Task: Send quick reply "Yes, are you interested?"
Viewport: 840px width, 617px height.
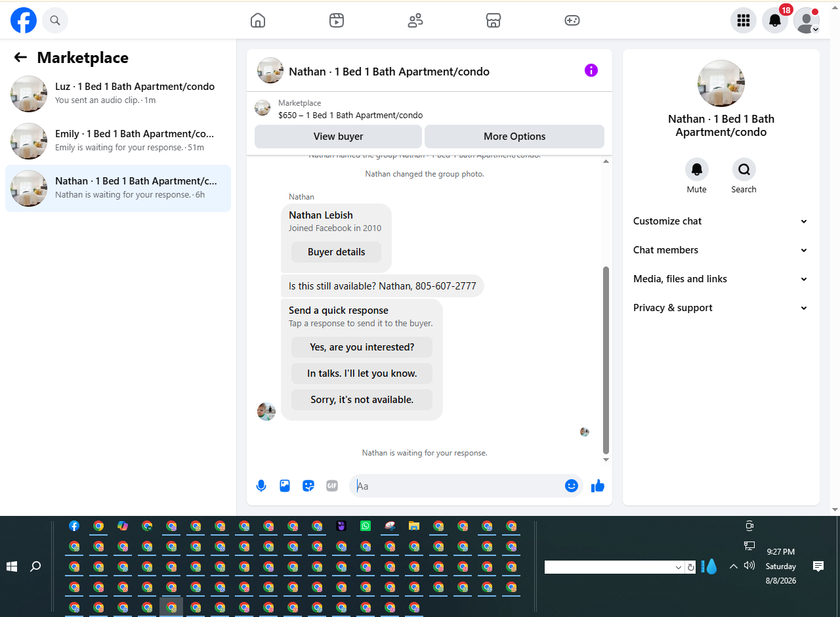Action: click(362, 347)
